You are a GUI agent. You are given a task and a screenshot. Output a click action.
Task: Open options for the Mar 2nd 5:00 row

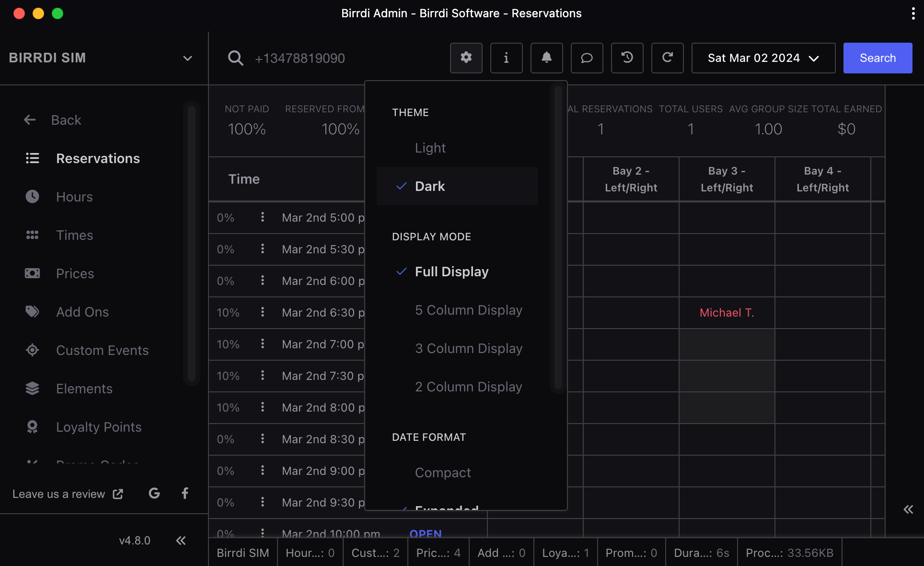(x=262, y=217)
